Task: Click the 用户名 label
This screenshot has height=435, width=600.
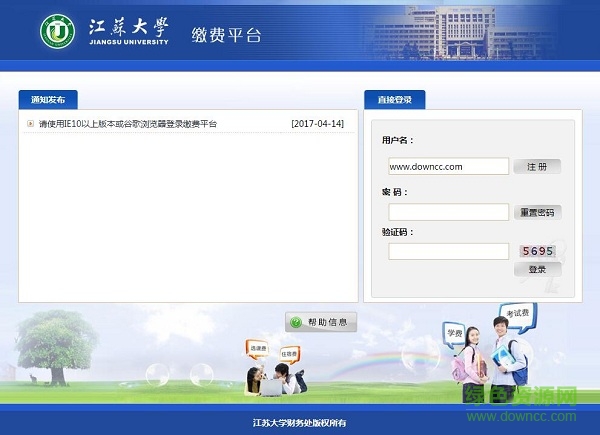Action: pos(398,140)
